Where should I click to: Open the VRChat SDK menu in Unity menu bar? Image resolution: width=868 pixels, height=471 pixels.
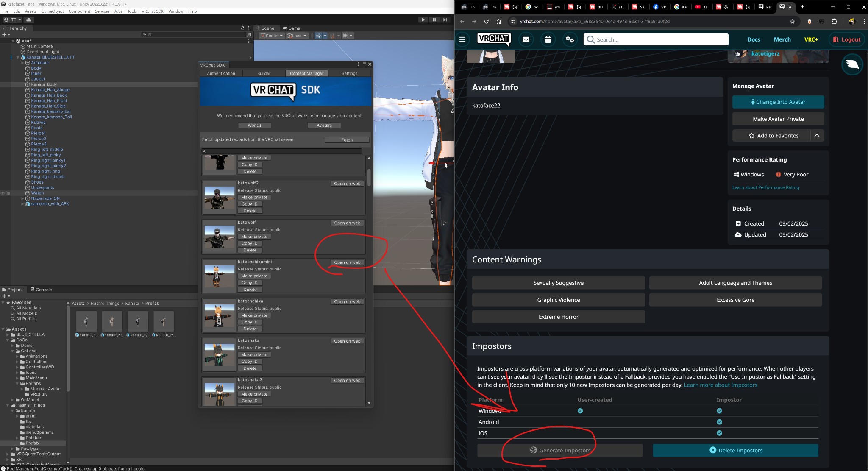pyautogui.click(x=152, y=11)
